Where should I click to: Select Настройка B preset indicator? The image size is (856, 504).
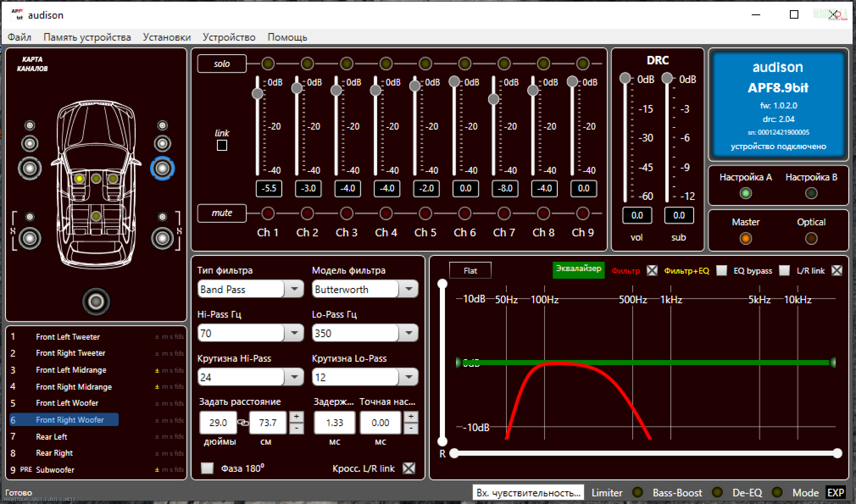pyautogui.click(x=811, y=193)
